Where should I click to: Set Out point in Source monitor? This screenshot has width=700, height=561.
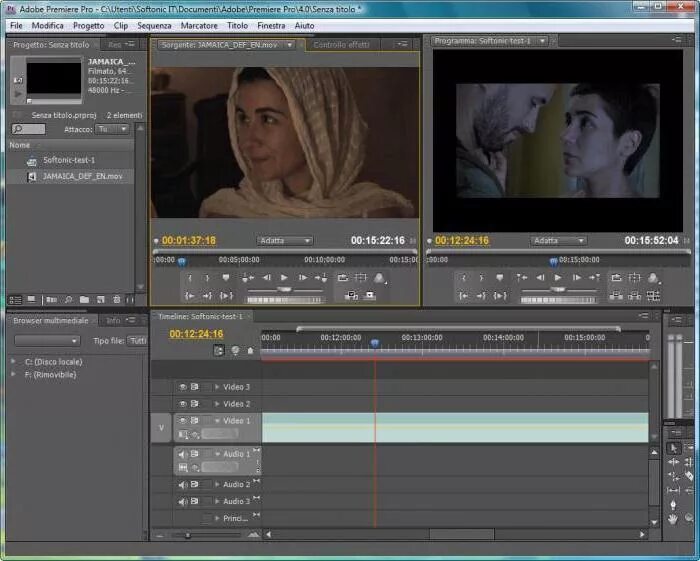pyautogui.click(x=207, y=278)
